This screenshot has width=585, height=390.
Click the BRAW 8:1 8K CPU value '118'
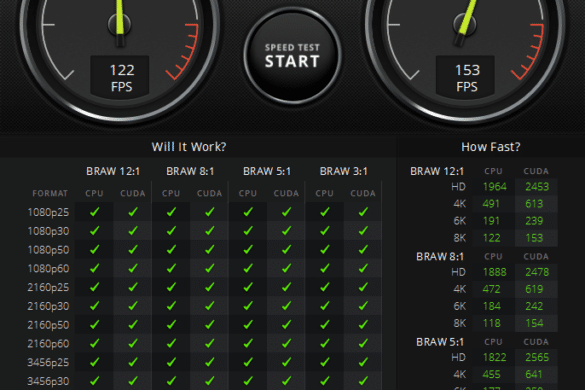coord(491,323)
